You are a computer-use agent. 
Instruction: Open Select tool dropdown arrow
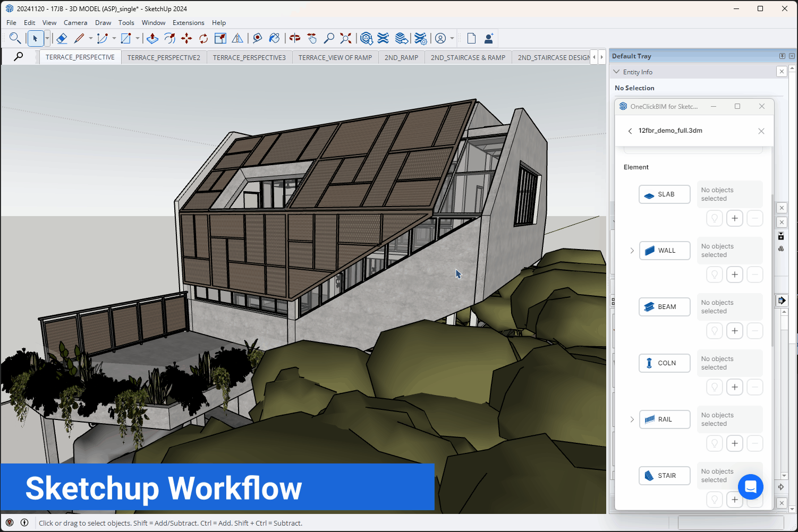coord(47,38)
